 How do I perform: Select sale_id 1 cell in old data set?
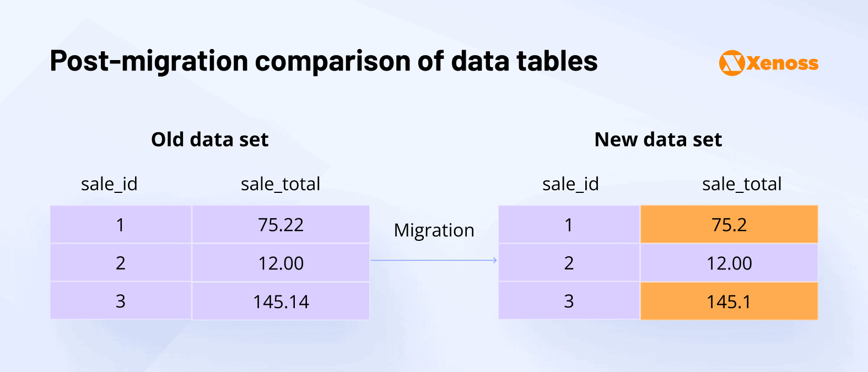click(x=120, y=225)
